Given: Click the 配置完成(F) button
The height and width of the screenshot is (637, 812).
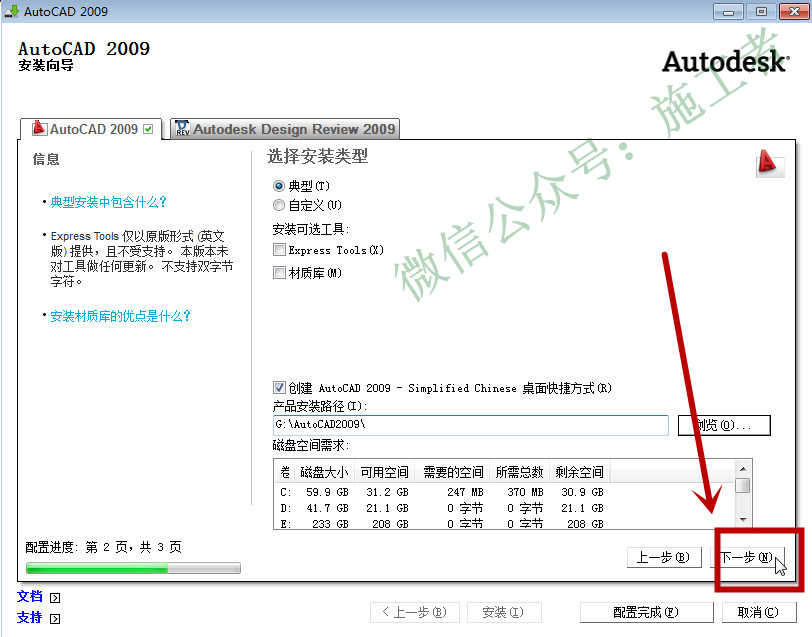Looking at the screenshot, I should (646, 612).
